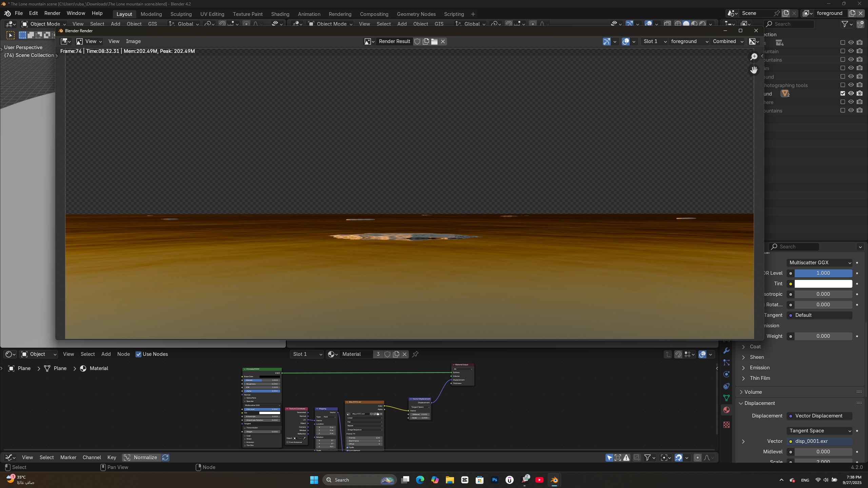Image resolution: width=868 pixels, height=488 pixels.
Task: Expand the Coat panel
Action: click(755, 347)
